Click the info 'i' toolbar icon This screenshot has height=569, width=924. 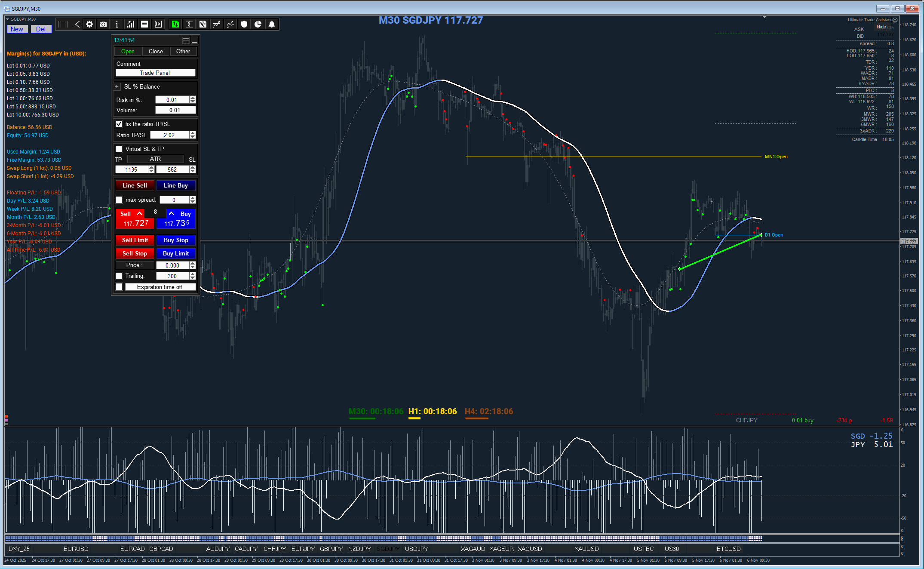(x=117, y=25)
